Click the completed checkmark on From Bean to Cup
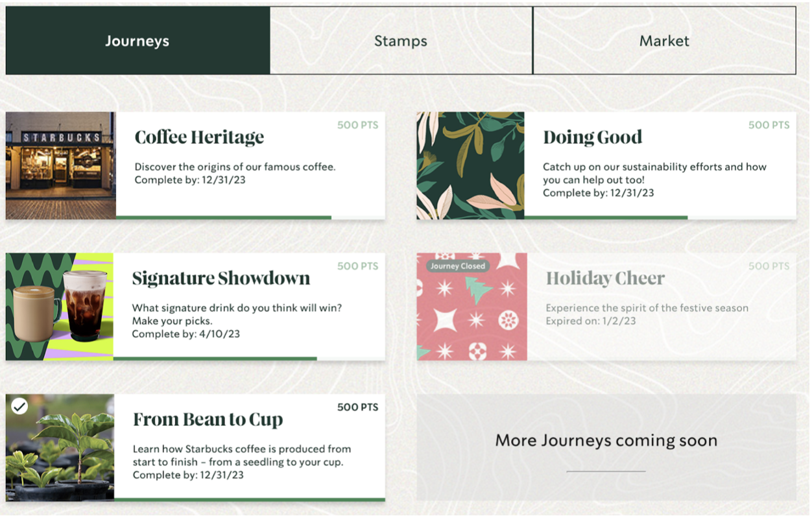812x516 pixels. coord(20,406)
